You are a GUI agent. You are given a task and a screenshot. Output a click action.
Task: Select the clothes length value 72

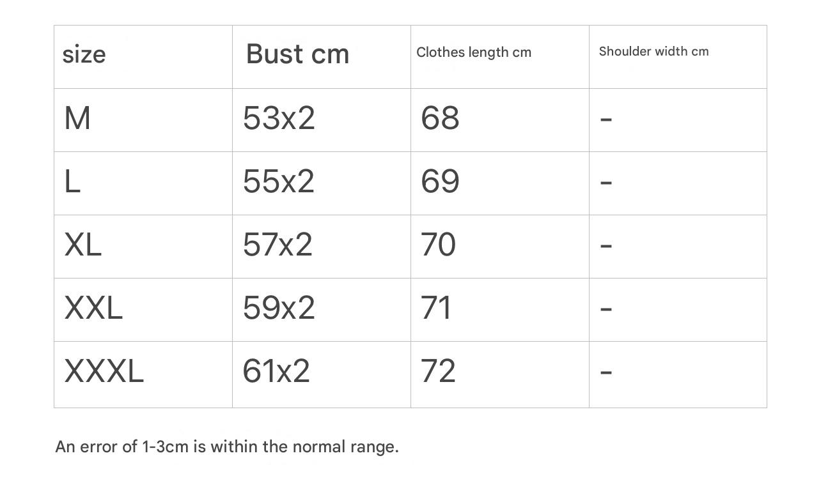(438, 372)
